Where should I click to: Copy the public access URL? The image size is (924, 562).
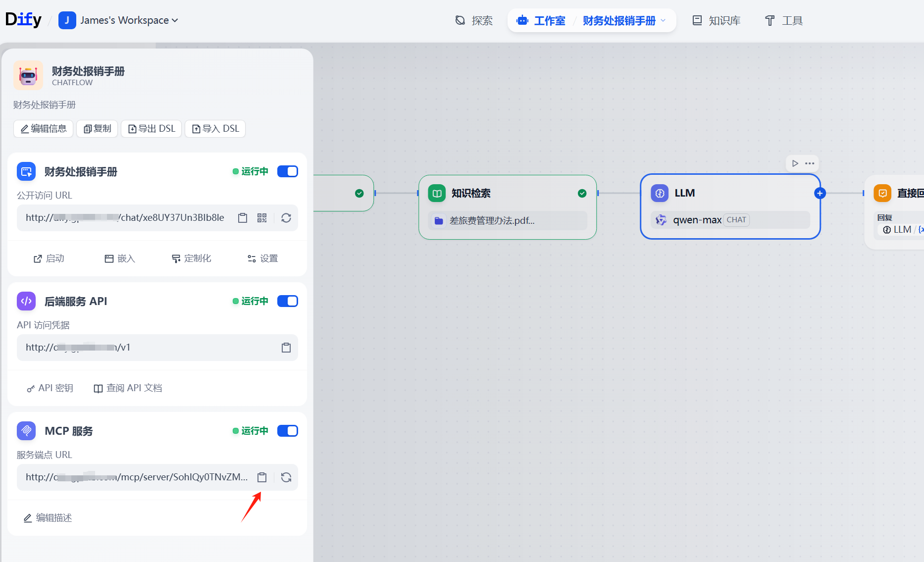point(243,218)
